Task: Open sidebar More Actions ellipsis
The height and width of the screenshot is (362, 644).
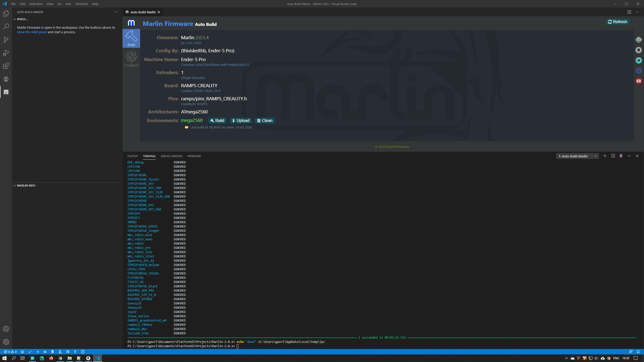Action: coord(116,12)
